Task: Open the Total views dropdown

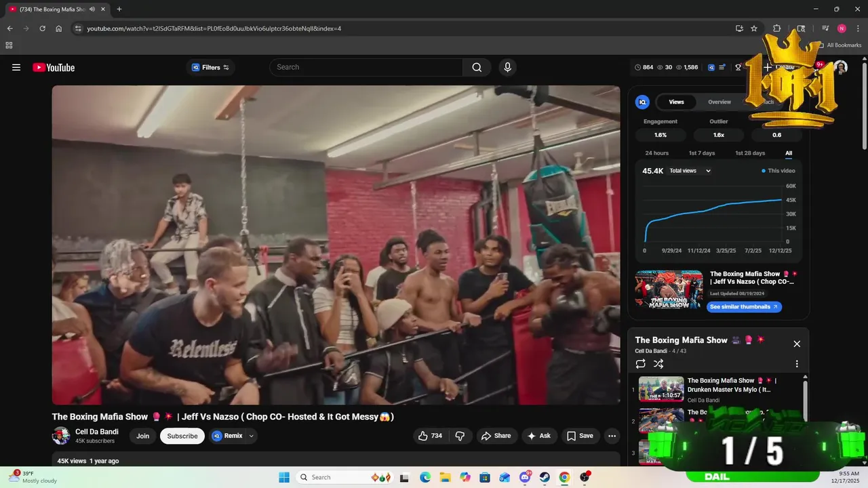Action: click(x=690, y=171)
